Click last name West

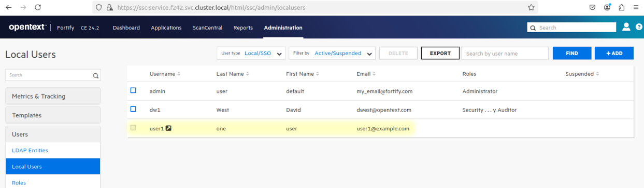point(223,110)
